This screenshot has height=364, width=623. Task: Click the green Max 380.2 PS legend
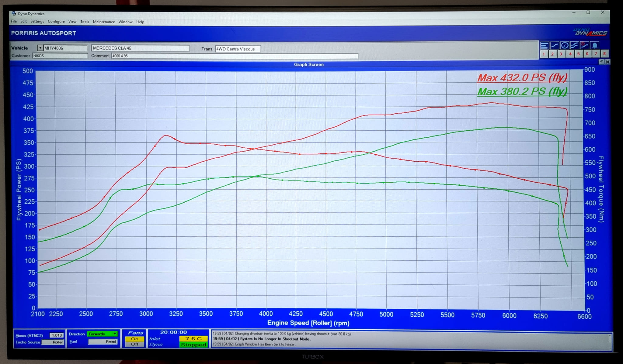pyautogui.click(x=522, y=91)
